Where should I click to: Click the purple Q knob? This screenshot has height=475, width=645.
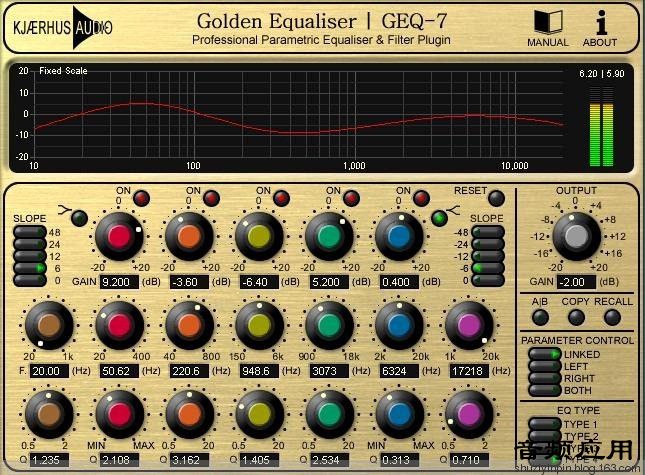point(469,414)
